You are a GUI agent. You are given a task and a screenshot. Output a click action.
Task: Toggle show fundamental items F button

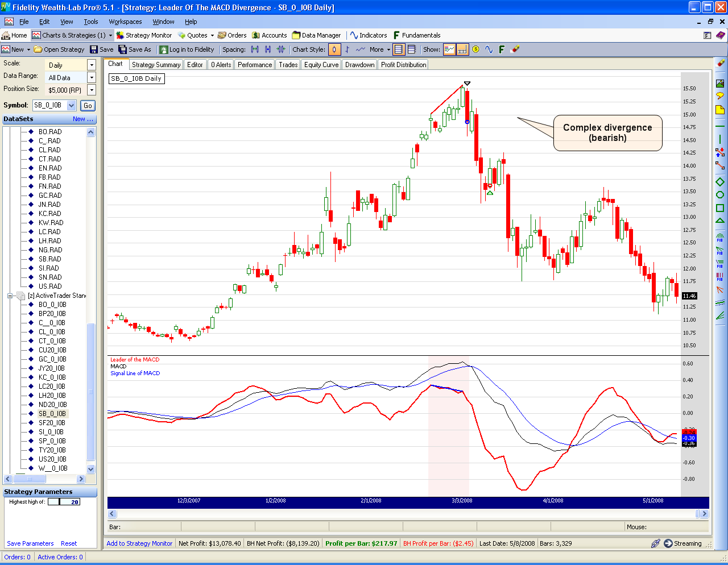(x=502, y=49)
